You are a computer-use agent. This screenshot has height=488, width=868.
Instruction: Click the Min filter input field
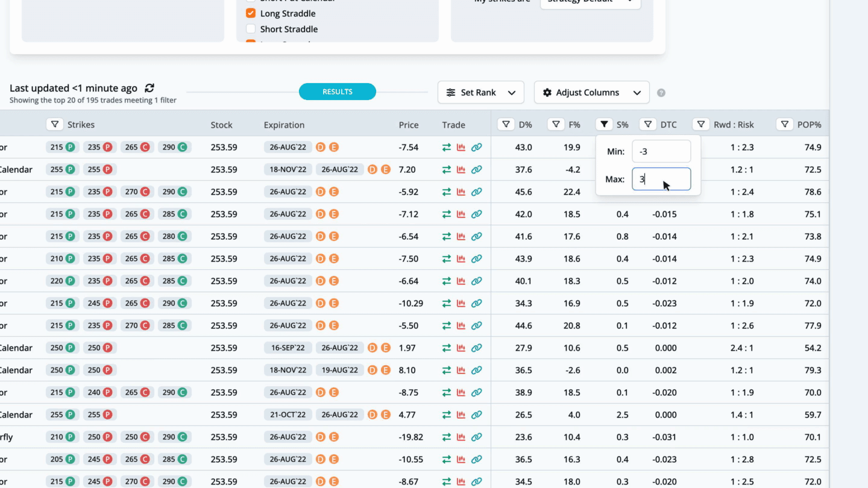point(661,152)
